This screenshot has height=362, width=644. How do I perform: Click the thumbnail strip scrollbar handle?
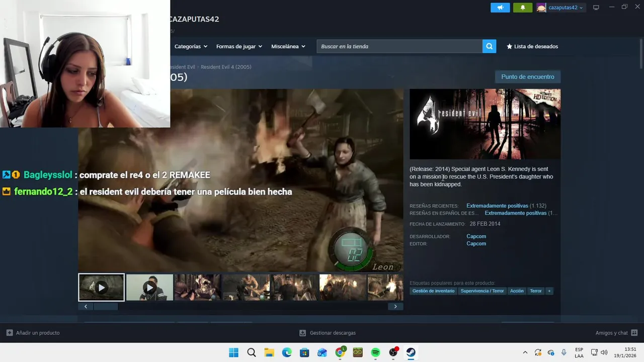point(106,306)
